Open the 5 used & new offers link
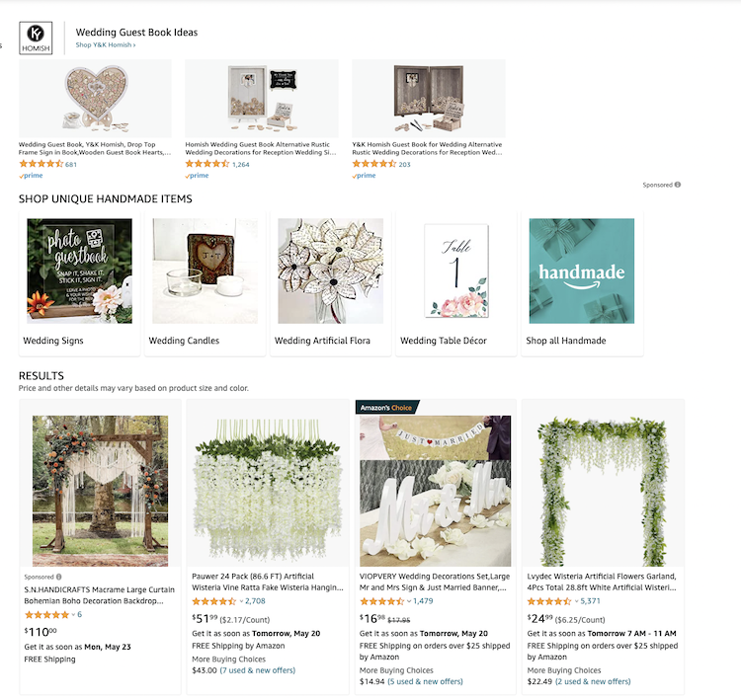This screenshot has height=700, width=741. tap(425, 681)
